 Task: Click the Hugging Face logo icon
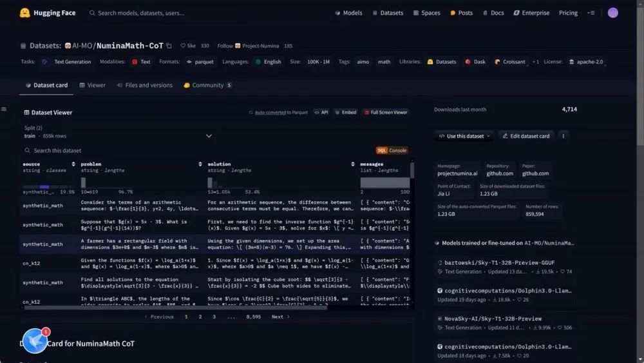(x=24, y=13)
